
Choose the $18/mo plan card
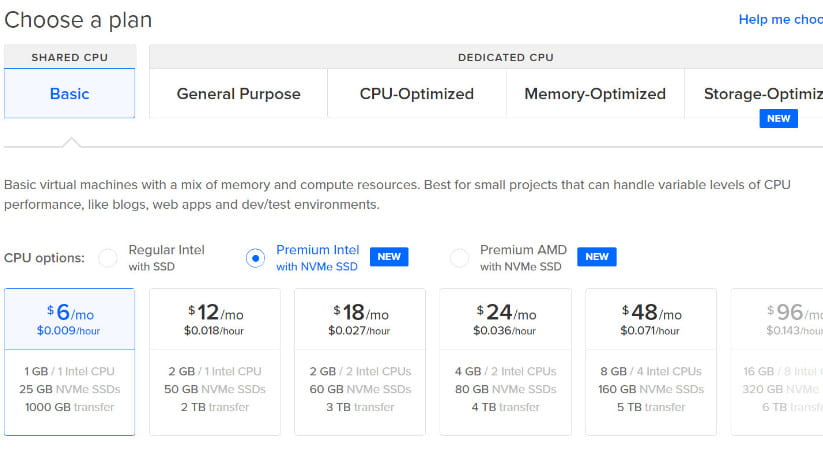[x=360, y=362]
